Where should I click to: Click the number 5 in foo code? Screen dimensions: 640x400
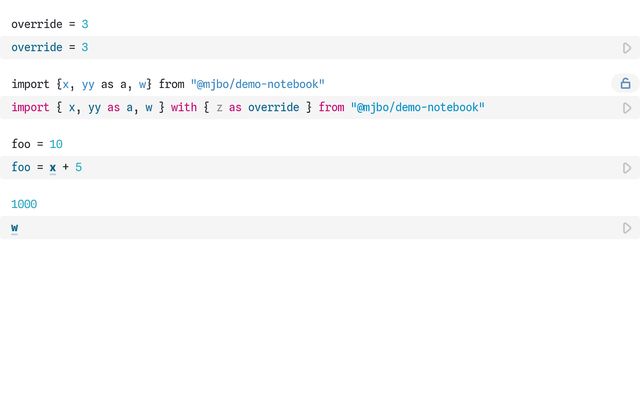78,168
